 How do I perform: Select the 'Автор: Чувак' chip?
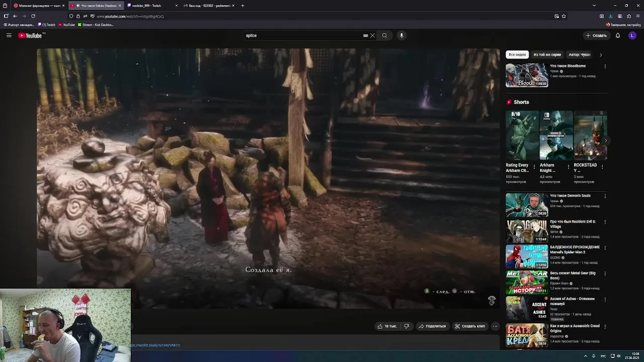click(x=579, y=54)
